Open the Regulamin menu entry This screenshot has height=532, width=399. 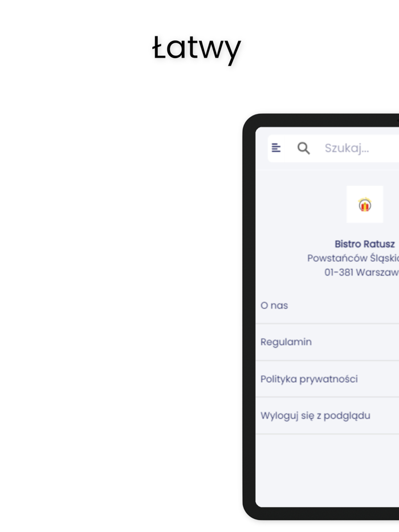click(x=327, y=342)
